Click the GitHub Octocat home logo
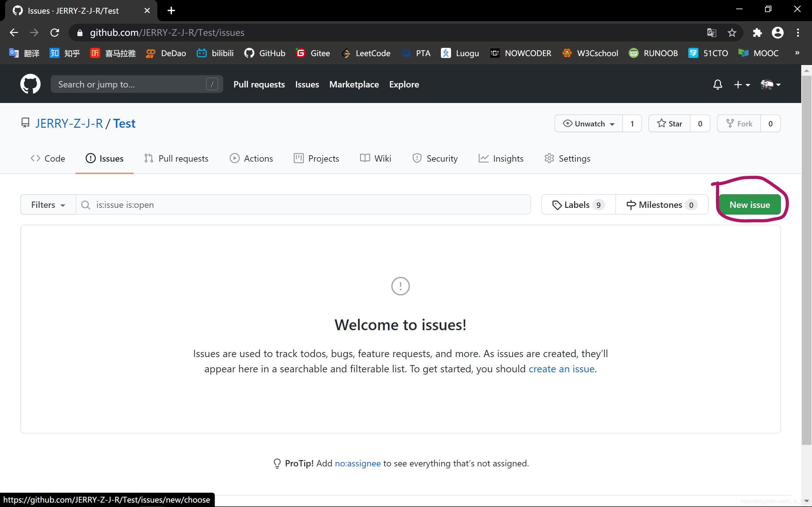Image resolution: width=812 pixels, height=507 pixels. [30, 84]
